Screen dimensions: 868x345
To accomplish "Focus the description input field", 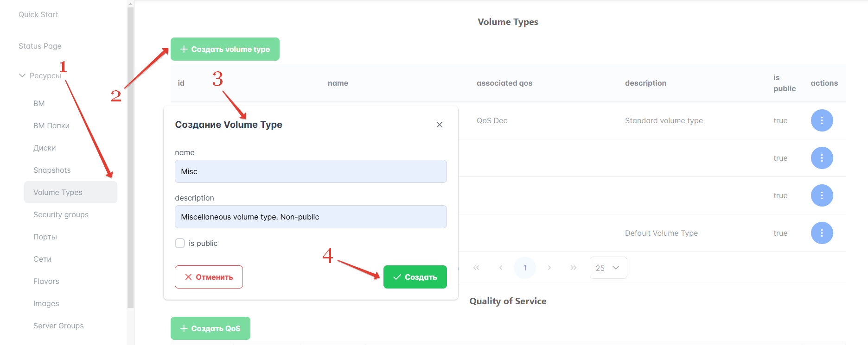I will coord(311,217).
